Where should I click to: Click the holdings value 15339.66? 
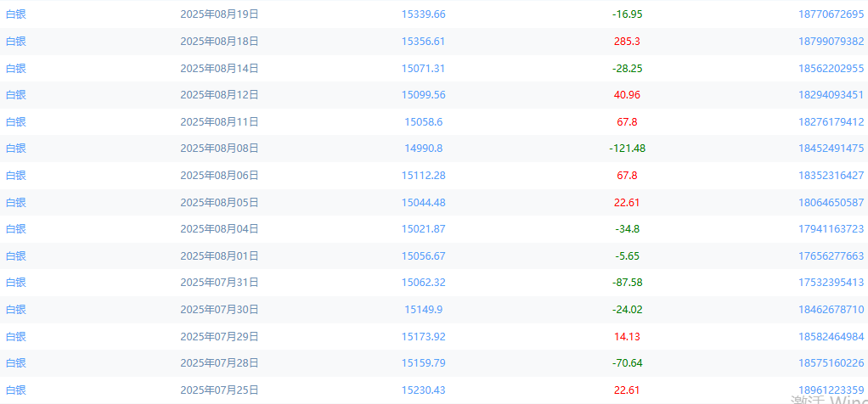[424, 14]
